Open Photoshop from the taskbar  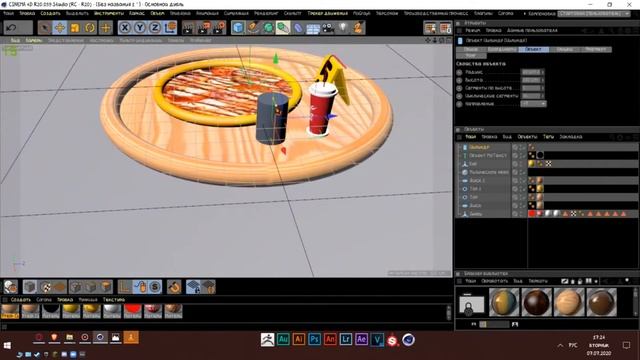tap(314, 339)
